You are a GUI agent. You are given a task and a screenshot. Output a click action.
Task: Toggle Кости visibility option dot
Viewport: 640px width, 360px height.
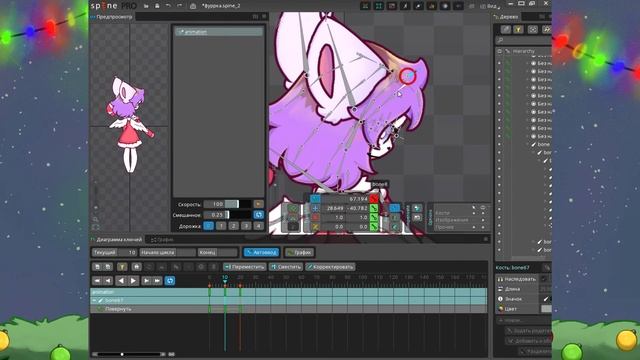click(x=483, y=213)
